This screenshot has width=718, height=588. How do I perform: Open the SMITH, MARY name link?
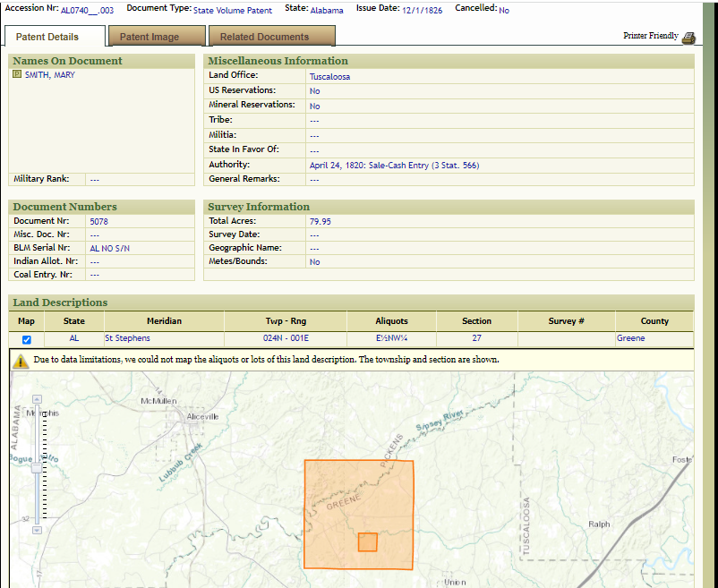50,75
